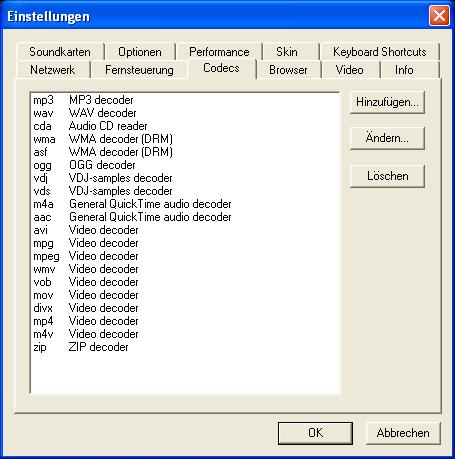
Task: Open the Skin tab
Action: (287, 52)
